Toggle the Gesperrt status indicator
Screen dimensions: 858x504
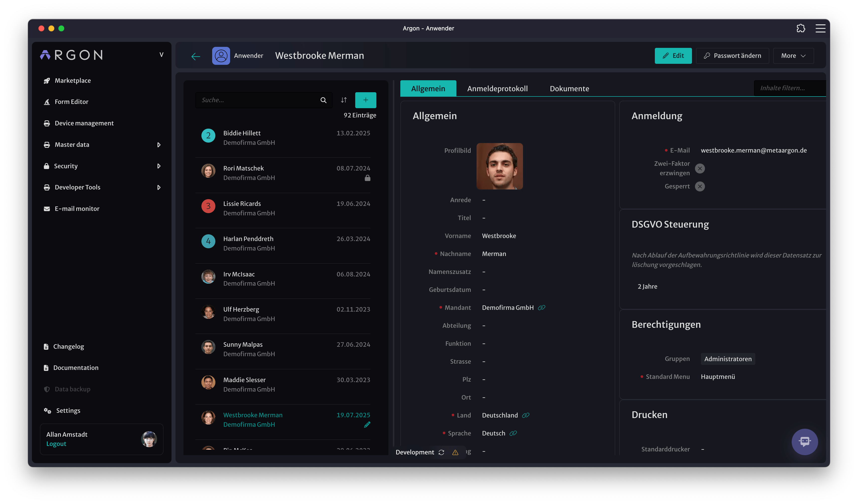click(x=699, y=187)
